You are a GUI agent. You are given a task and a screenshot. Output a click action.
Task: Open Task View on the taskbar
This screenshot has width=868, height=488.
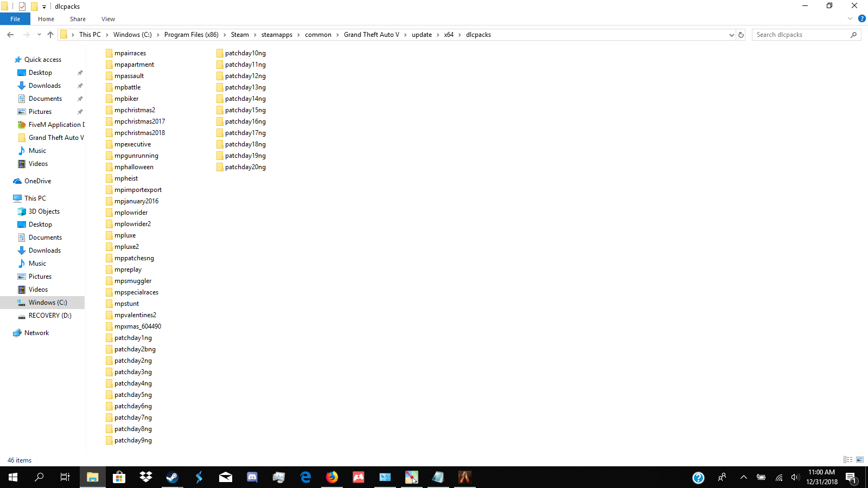pos(65,477)
